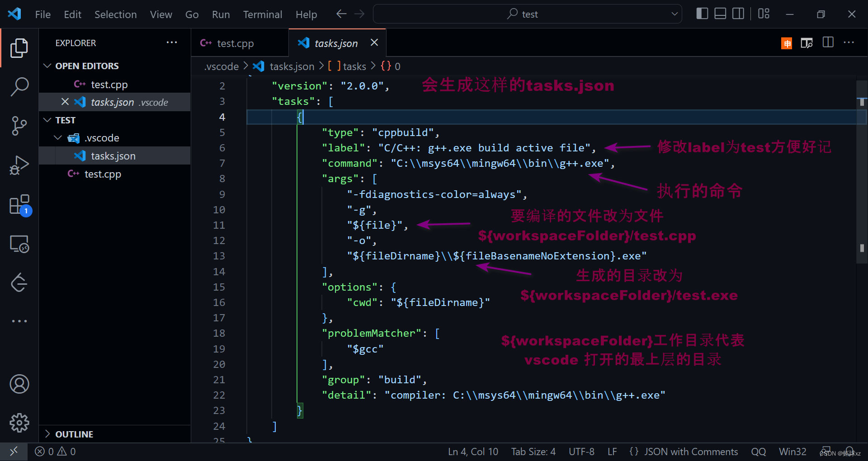Expand the OUTLINE section
The image size is (868, 461).
[47, 434]
